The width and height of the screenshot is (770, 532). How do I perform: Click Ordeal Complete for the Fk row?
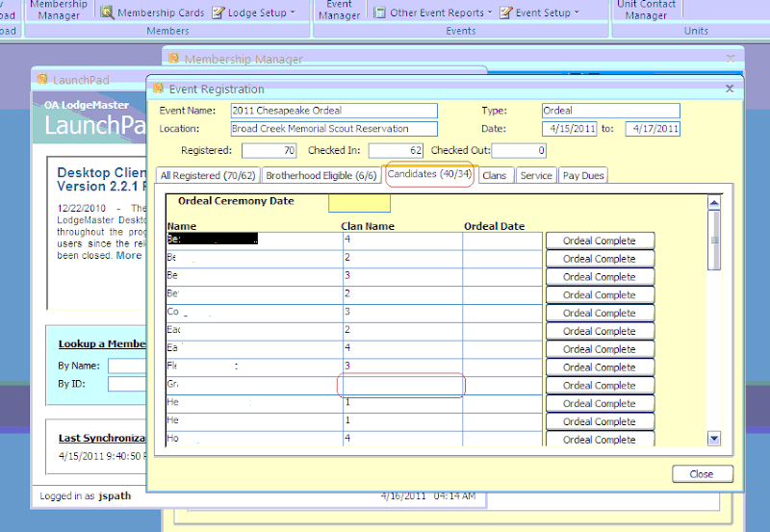tap(600, 367)
